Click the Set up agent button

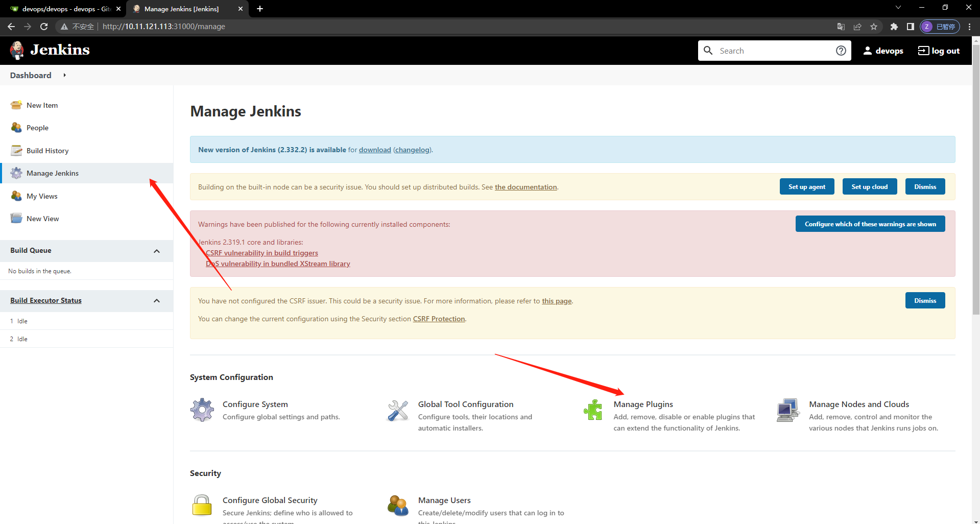[807, 186]
